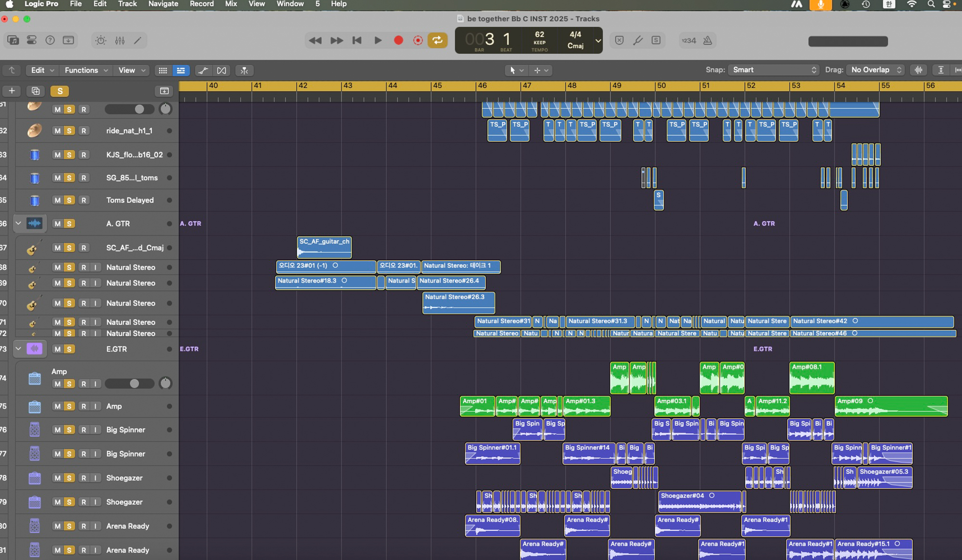Viewport: 962px width, 560px height.
Task: Open the Mix menu in menu bar
Action: (231, 4)
